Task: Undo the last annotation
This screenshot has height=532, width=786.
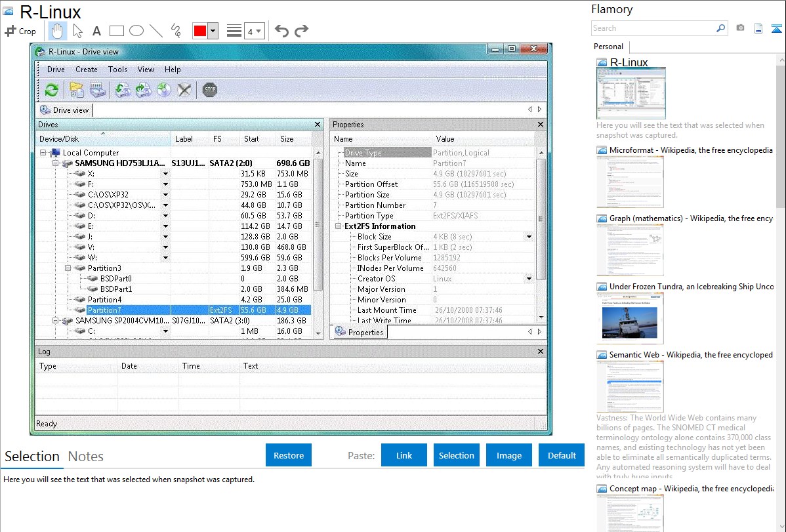Action: pos(281,31)
